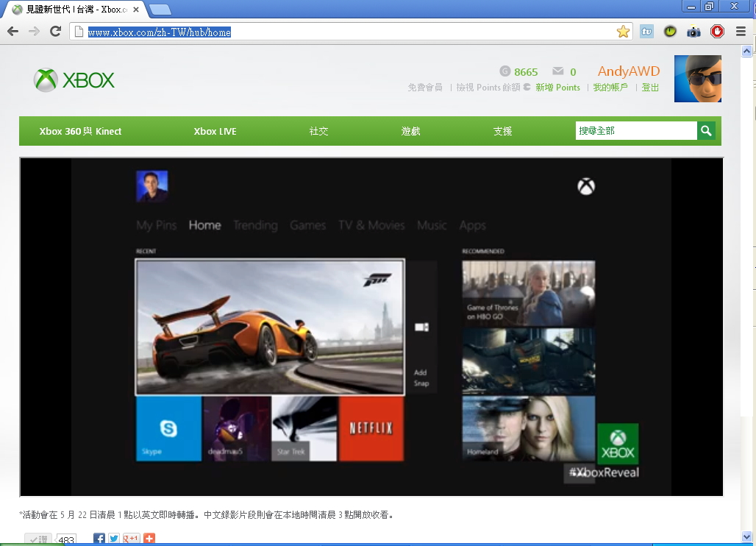
Task: Open a new browser tab
Action: point(160,9)
